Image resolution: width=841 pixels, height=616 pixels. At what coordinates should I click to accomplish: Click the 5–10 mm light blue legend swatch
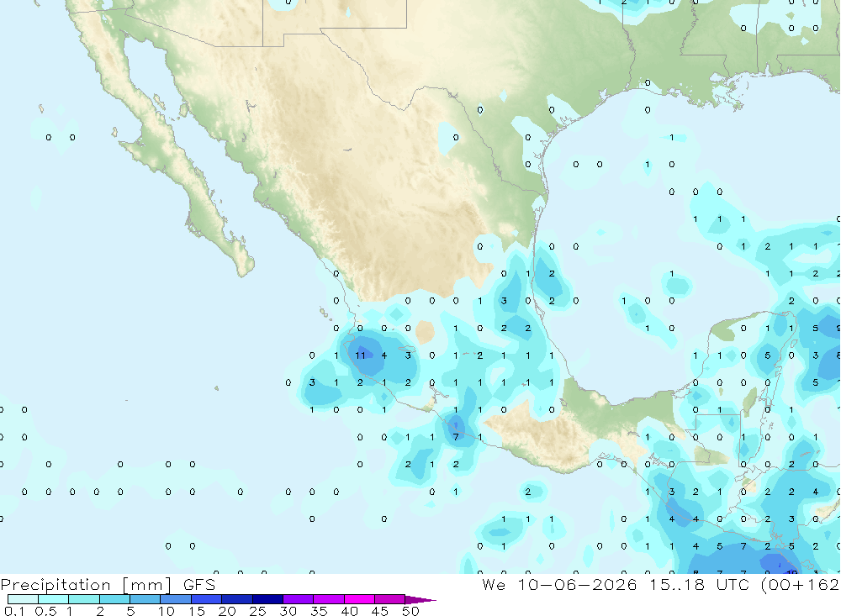click(x=145, y=599)
